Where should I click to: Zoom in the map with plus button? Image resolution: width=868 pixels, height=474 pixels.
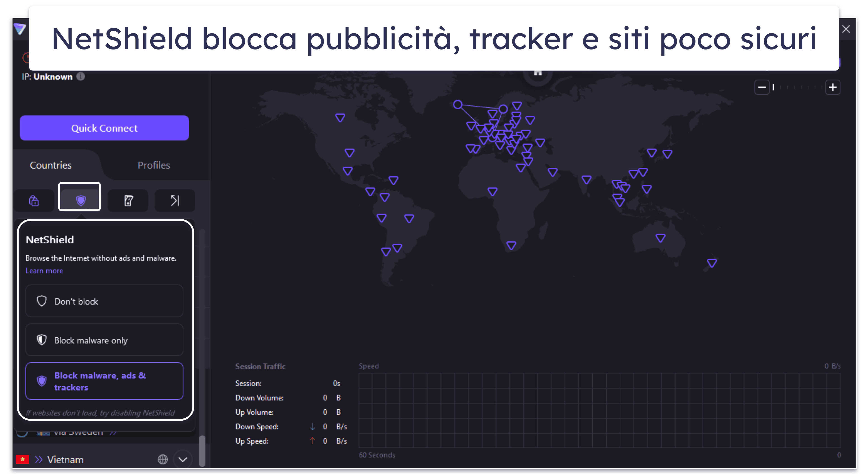click(x=833, y=87)
